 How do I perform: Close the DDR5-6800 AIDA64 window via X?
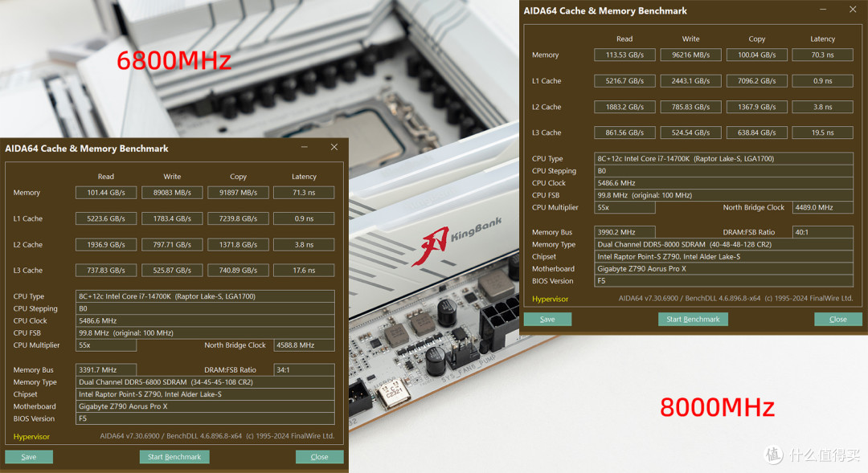pyautogui.click(x=334, y=147)
